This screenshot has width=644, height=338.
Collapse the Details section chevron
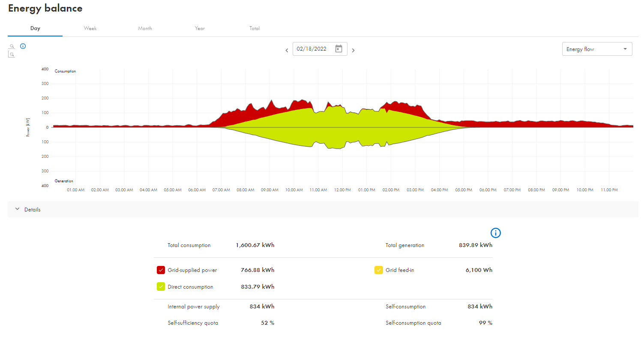point(17,209)
